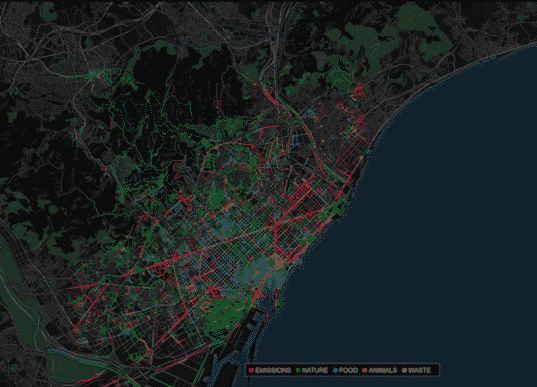Click the large orange waste cluster near the coast
Image resolution: width=537 pixels, height=387 pixels.
point(277,262)
